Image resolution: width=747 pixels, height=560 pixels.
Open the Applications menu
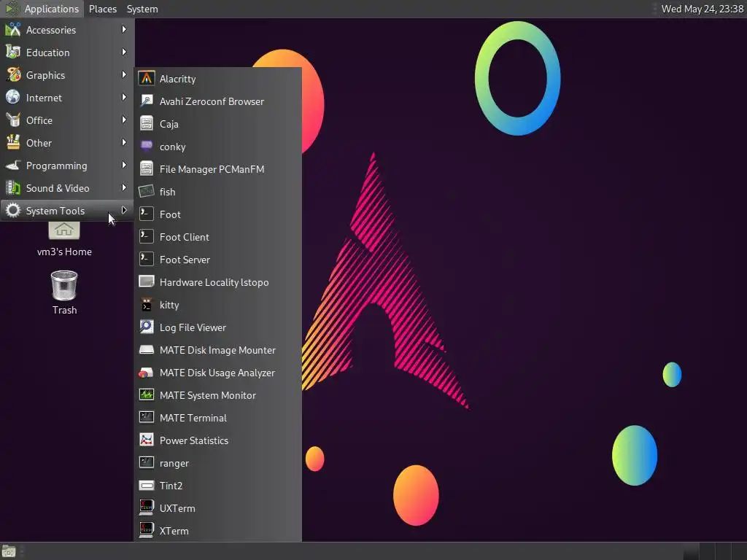(x=42, y=9)
